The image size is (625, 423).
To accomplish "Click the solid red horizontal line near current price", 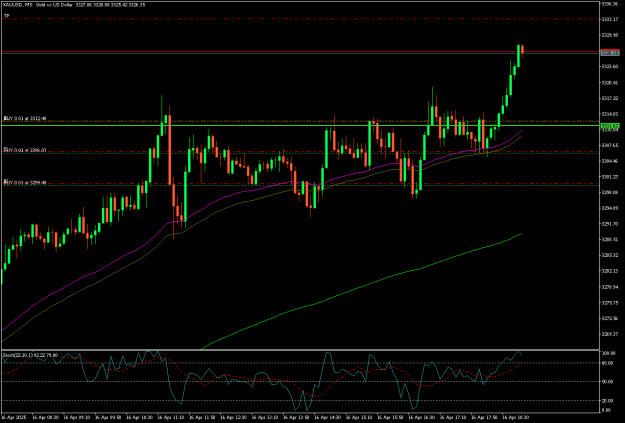I will coord(299,51).
